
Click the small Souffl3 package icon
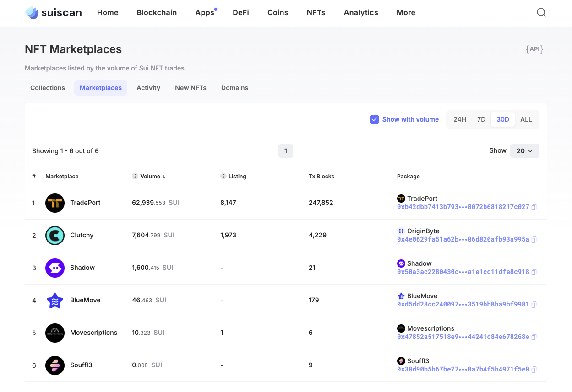tap(401, 361)
